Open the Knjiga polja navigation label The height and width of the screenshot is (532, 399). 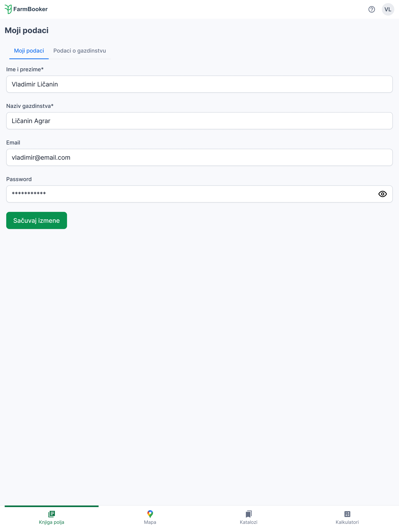tap(51, 522)
